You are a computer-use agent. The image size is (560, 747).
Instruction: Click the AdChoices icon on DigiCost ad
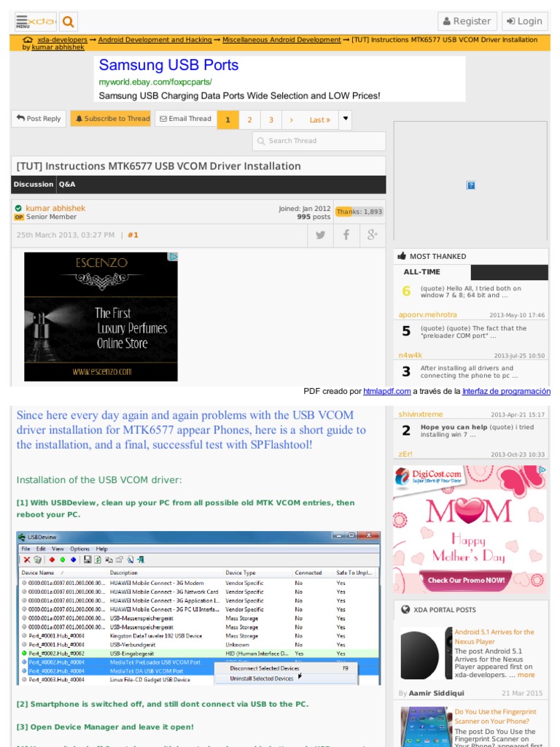click(542, 469)
